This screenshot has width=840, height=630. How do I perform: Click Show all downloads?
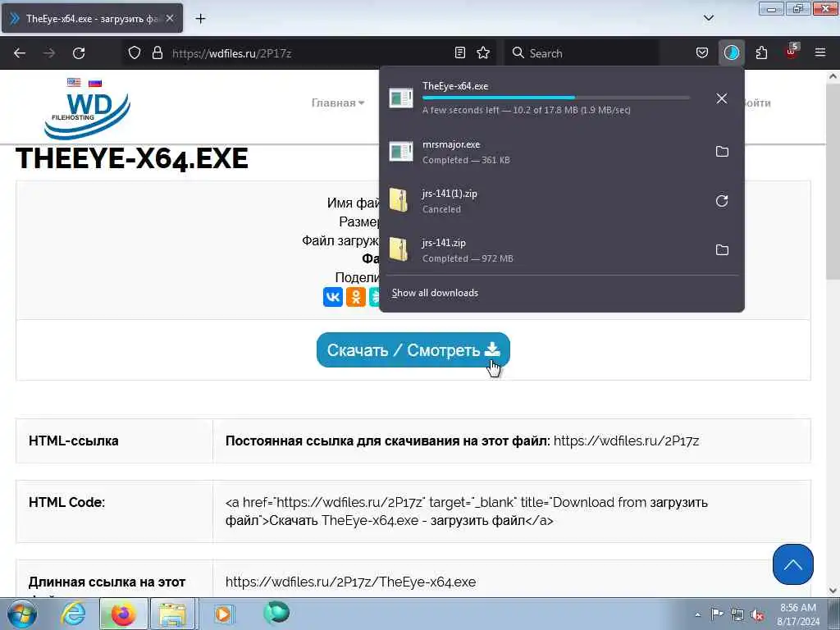tap(435, 293)
